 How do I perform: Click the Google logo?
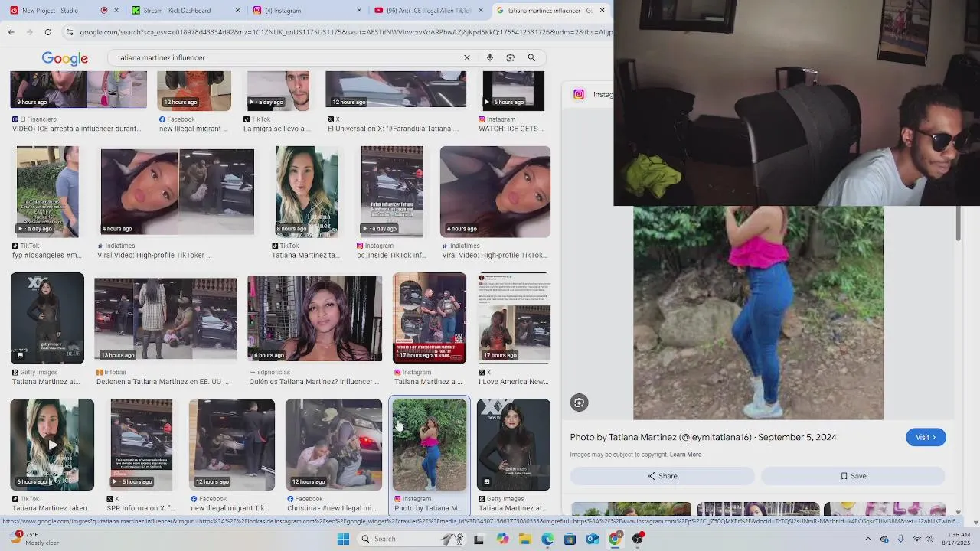64,59
